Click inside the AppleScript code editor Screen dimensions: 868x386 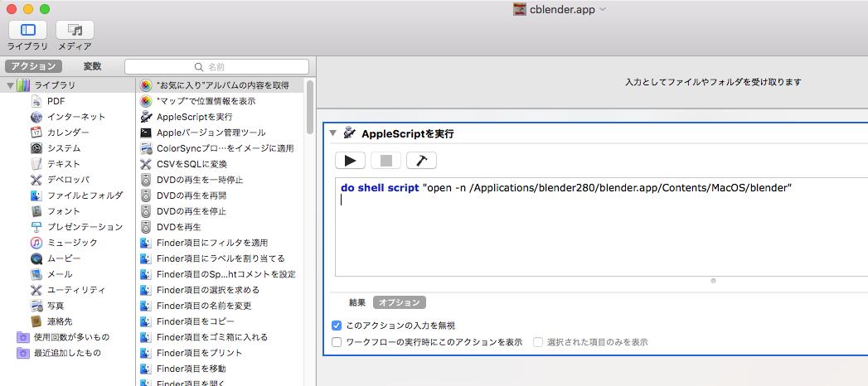click(601, 227)
